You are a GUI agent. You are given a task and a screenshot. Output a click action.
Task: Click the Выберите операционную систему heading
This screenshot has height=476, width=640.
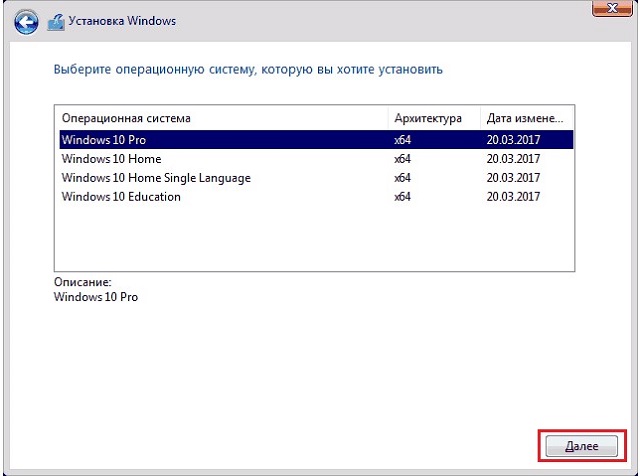pyautogui.click(x=248, y=69)
